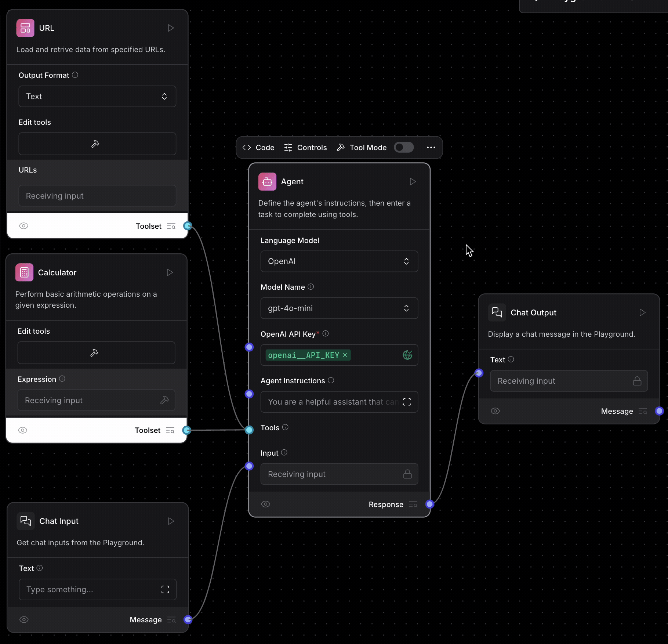Remove the openai__API_KEY variable tag

[x=345, y=355]
